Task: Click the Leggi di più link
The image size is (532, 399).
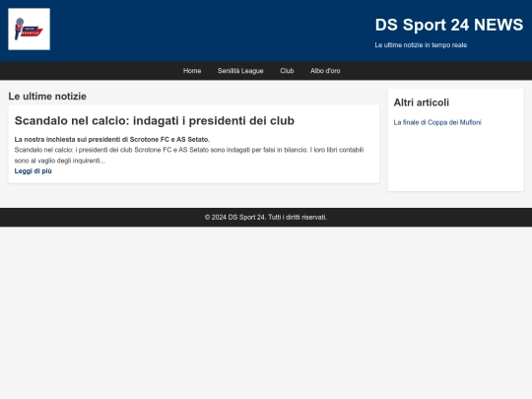Action: click(33, 171)
